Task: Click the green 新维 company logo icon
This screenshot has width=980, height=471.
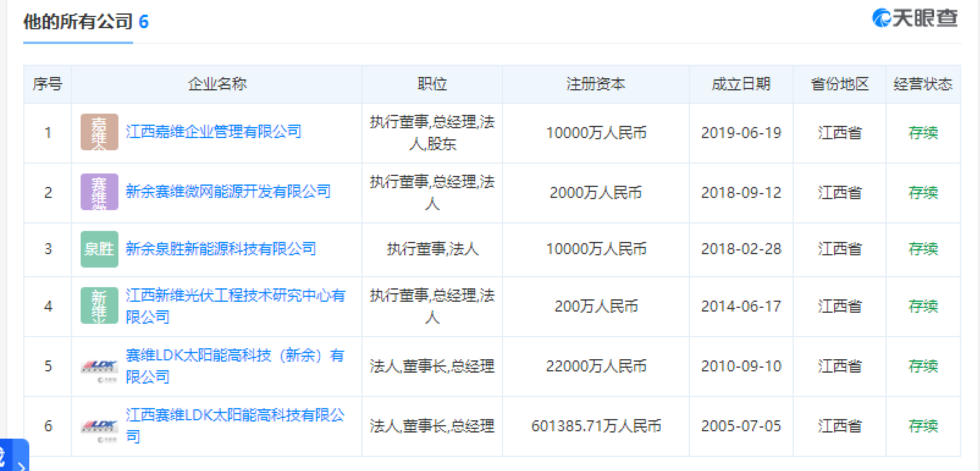Action: 99,306
